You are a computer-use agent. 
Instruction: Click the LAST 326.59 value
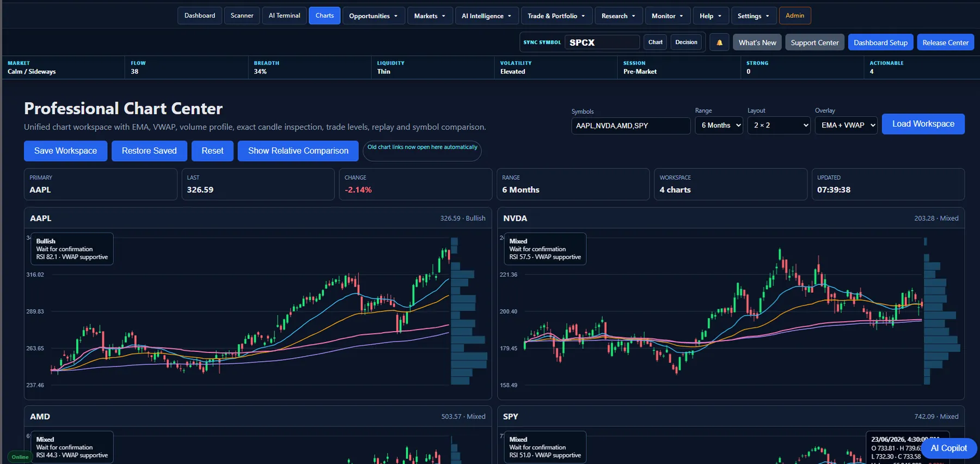pyautogui.click(x=200, y=190)
